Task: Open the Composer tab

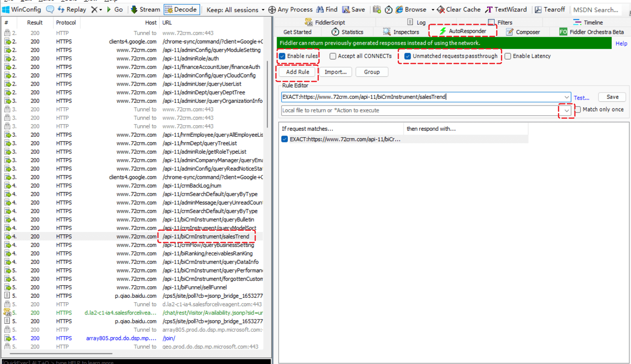Action: click(523, 32)
